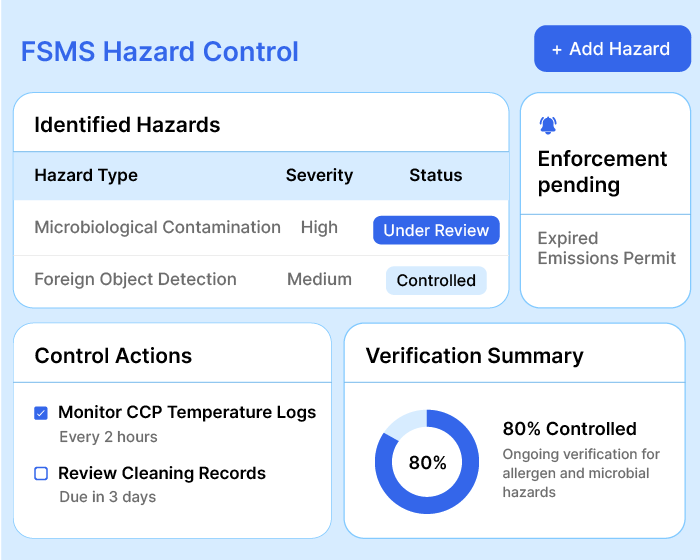This screenshot has width=700, height=560.
Task: Click the Identified Hazards panel title
Action: (127, 125)
